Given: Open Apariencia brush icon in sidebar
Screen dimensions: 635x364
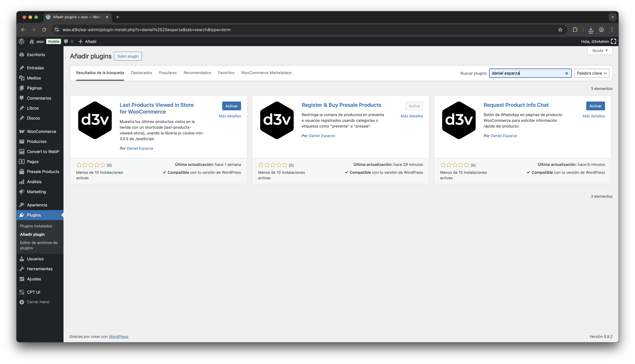Looking at the screenshot, I should tap(22, 205).
